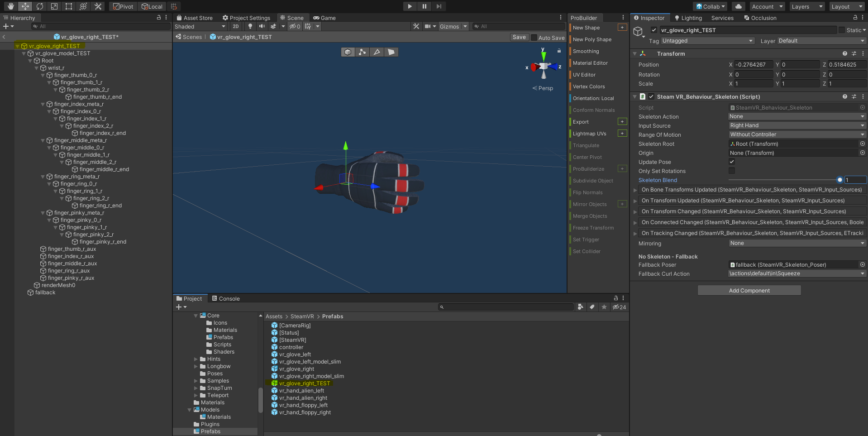Adjust the Skeleton Blend slider

tap(840, 180)
